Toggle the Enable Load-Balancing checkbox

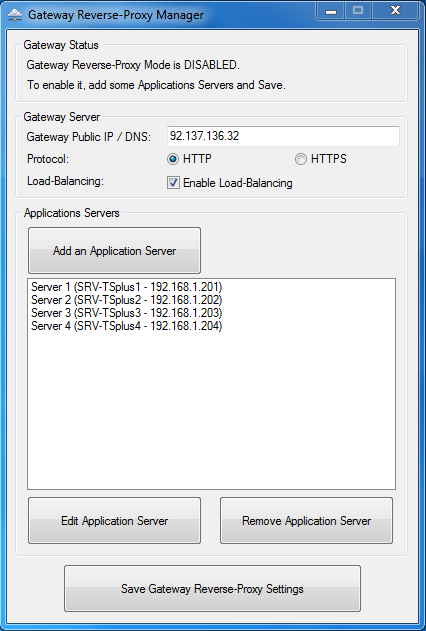tap(173, 183)
